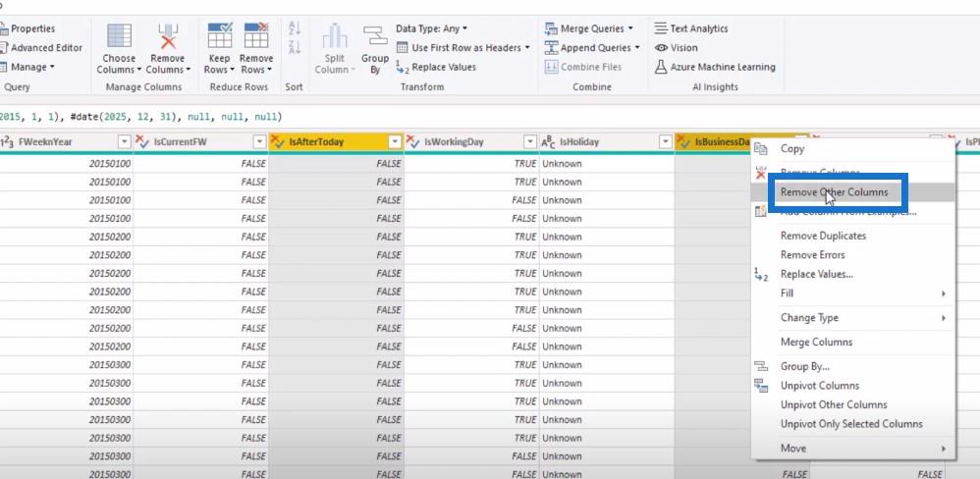980x479 pixels.
Task: Open the query Properties
Action: click(27, 28)
